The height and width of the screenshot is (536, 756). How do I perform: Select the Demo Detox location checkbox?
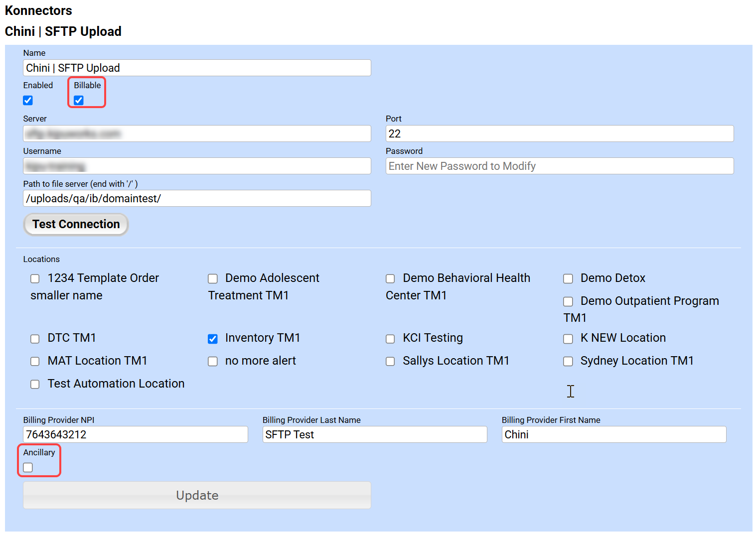568,278
